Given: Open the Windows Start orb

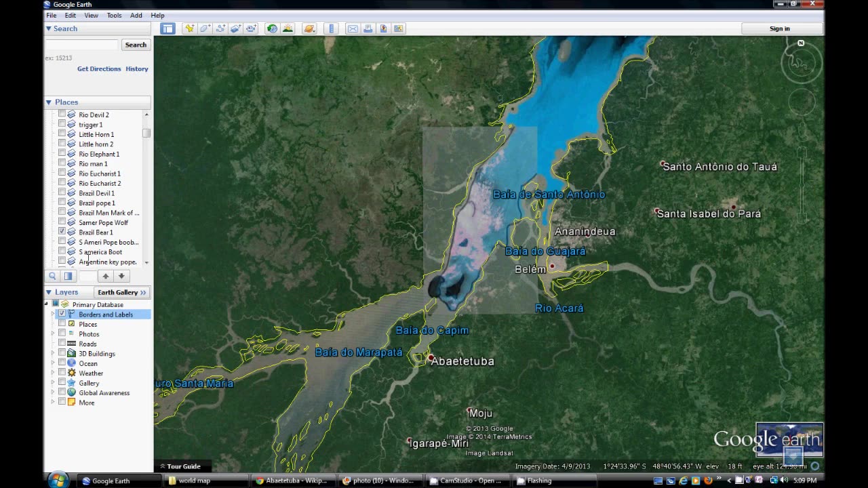Looking at the screenshot, I should click(x=58, y=480).
